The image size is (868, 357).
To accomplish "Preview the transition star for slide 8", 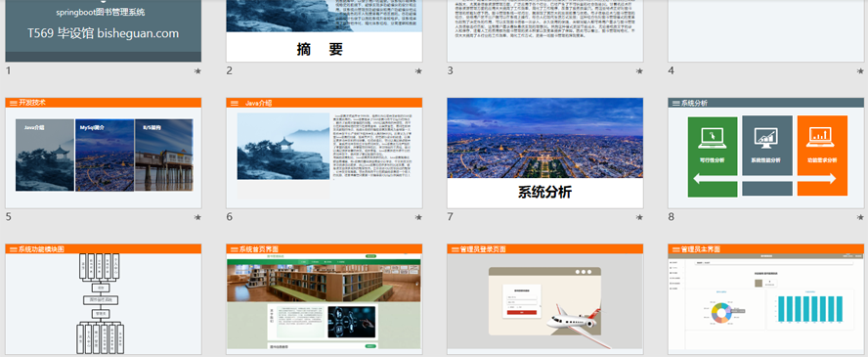I will point(860,217).
